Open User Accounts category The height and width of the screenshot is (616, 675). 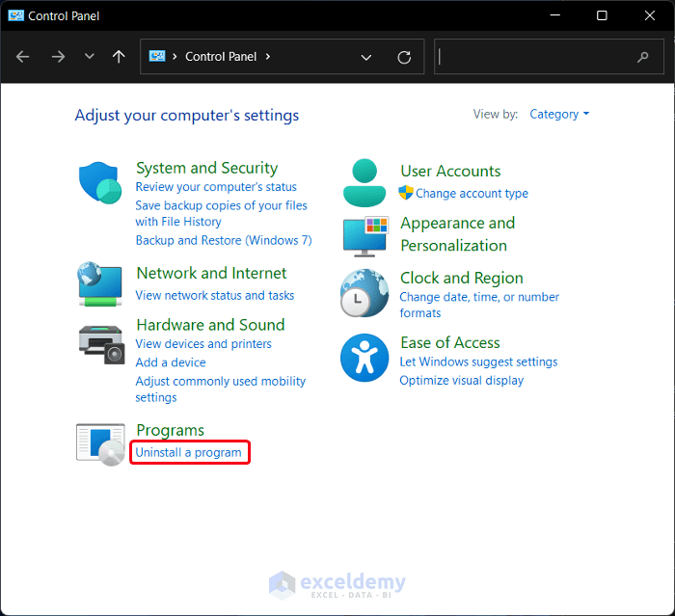(450, 171)
